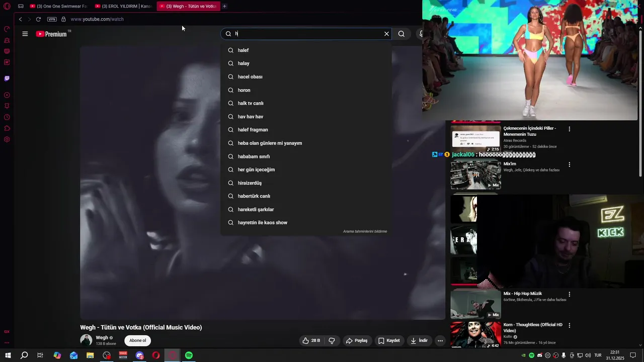
Task: Open the YouTube hamburger guide menu
Action: 25,34
